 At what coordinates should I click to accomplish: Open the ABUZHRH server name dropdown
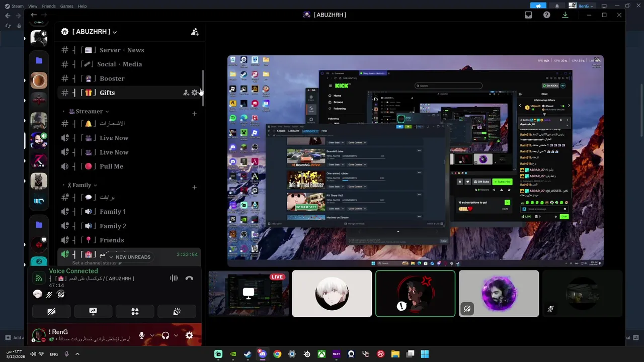[x=95, y=32]
